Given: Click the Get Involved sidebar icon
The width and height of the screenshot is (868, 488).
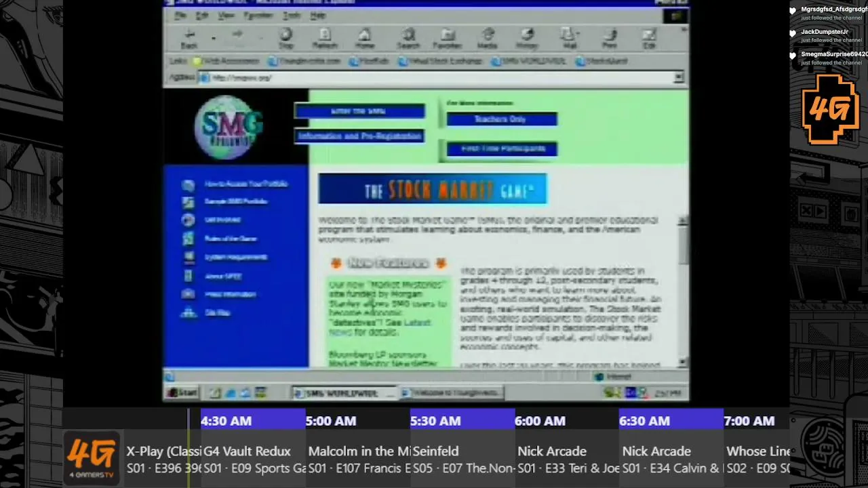Looking at the screenshot, I should click(x=189, y=220).
